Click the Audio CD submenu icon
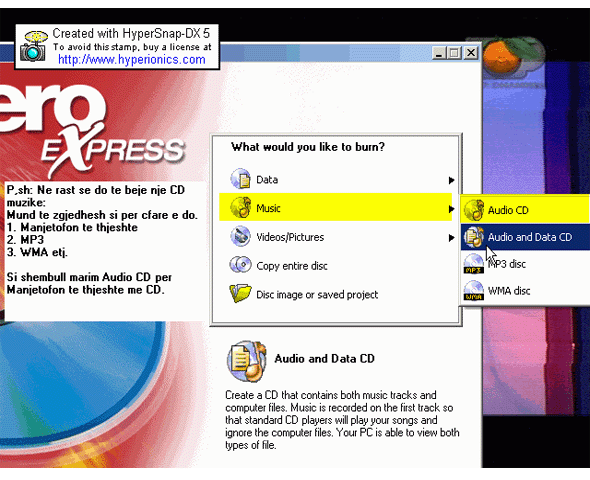This screenshot has height=480, width=590. 474,210
